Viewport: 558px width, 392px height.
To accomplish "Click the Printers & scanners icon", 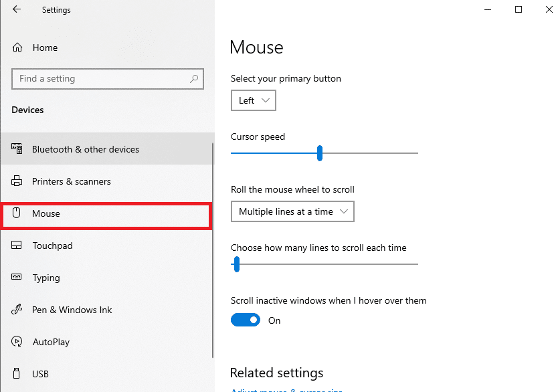I will (17, 181).
